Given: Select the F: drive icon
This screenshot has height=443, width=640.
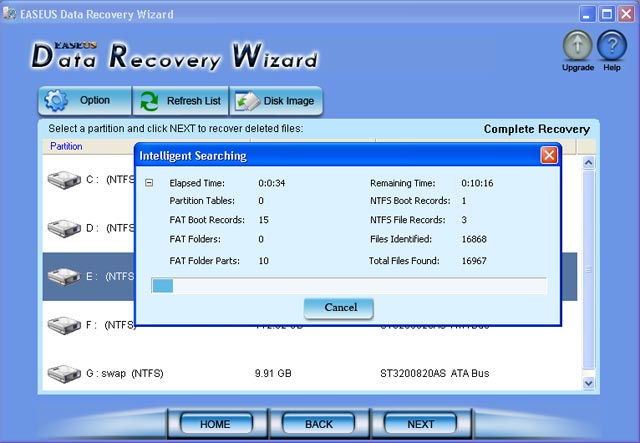Looking at the screenshot, I should [64, 325].
